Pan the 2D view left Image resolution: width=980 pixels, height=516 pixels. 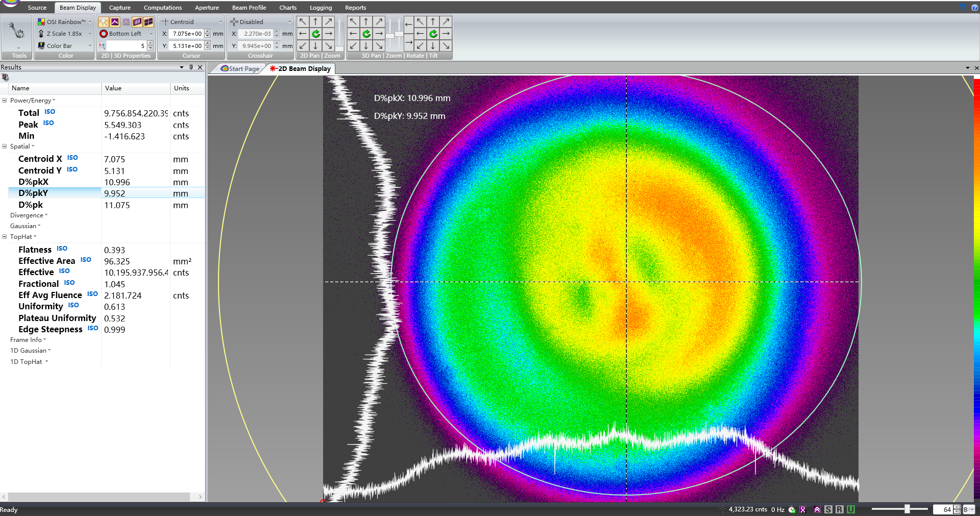[303, 34]
